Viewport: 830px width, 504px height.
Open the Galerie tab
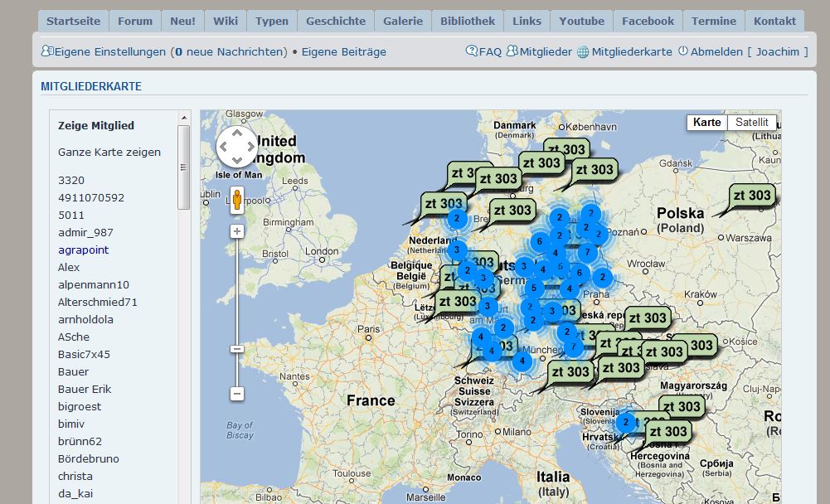coord(403,21)
